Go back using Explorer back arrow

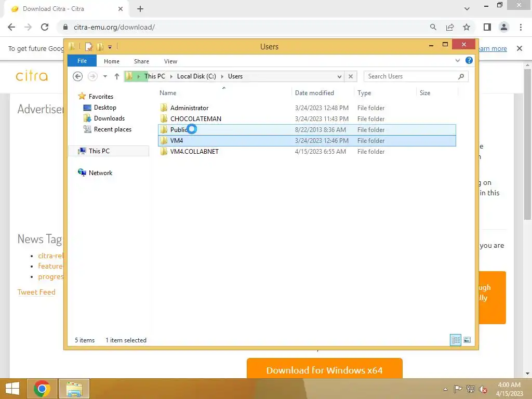pos(78,76)
